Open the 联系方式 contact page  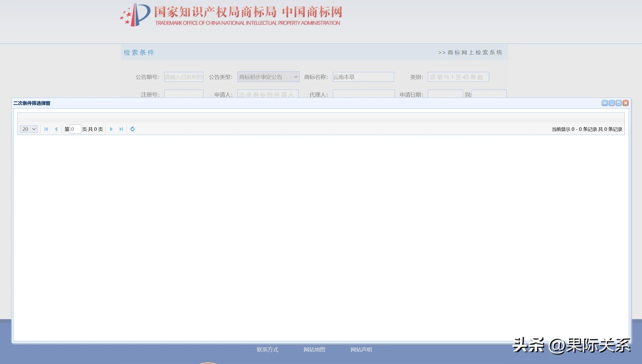(268, 349)
